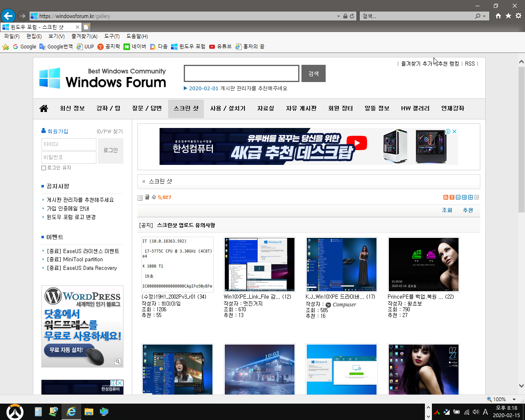Image resolution: width=525 pixels, height=420 pixels.
Task: Open the 편집(E) menu
Action: [x=34, y=37]
